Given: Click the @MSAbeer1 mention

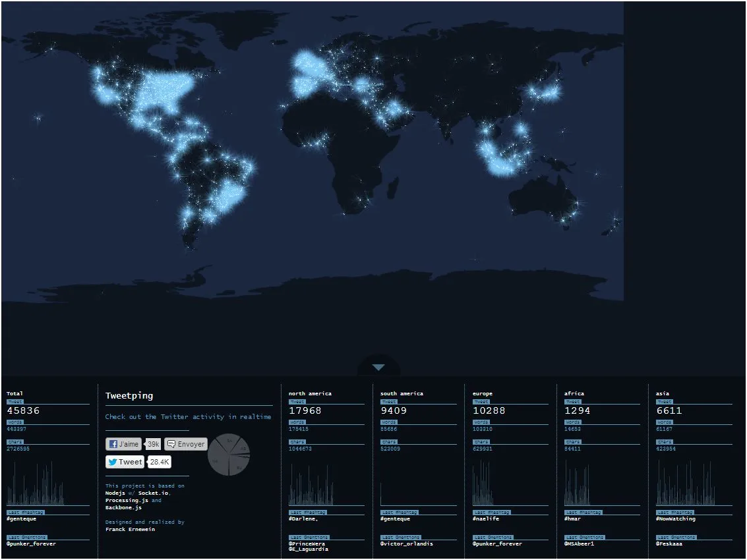Looking at the screenshot, I should (x=580, y=544).
